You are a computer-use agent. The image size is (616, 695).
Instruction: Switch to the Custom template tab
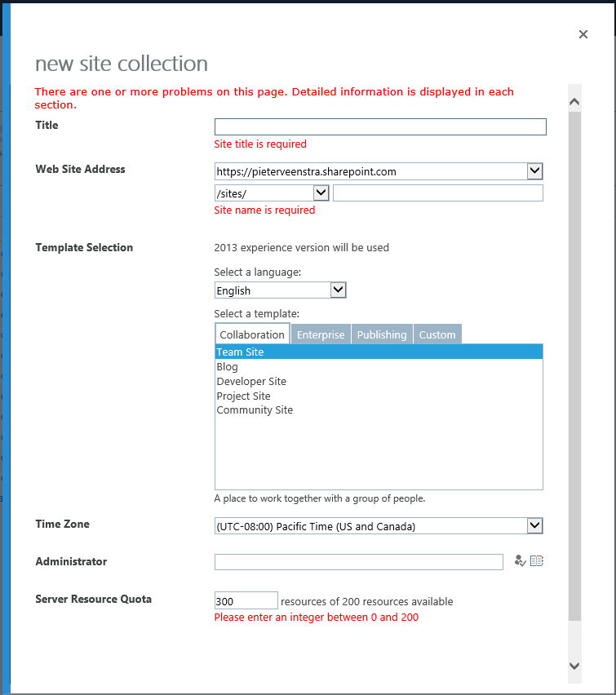tap(437, 334)
